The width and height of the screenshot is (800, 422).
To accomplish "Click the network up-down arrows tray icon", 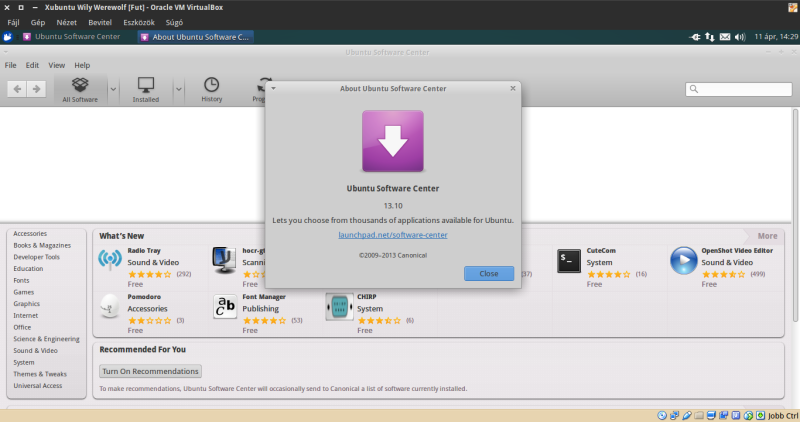I will [710, 37].
